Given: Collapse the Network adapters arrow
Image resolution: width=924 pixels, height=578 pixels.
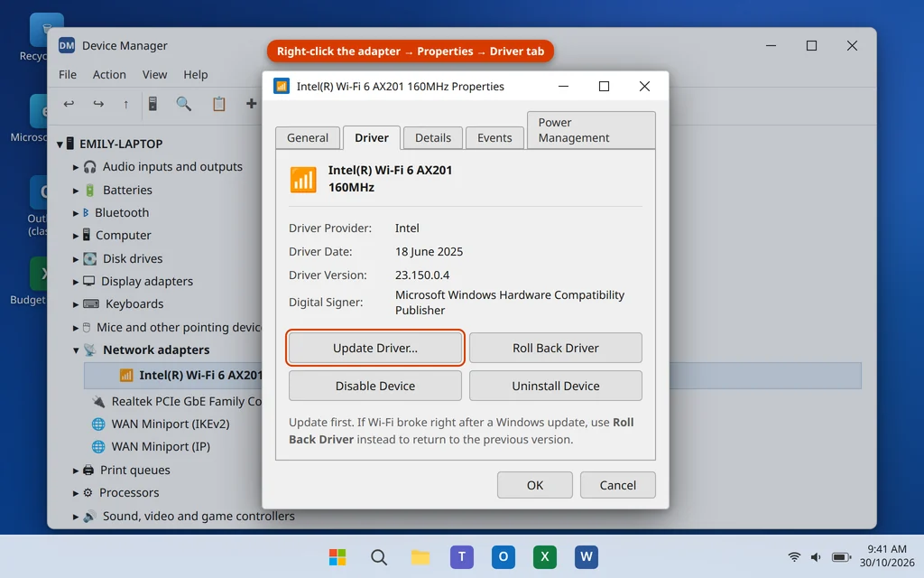Looking at the screenshot, I should [x=76, y=350].
